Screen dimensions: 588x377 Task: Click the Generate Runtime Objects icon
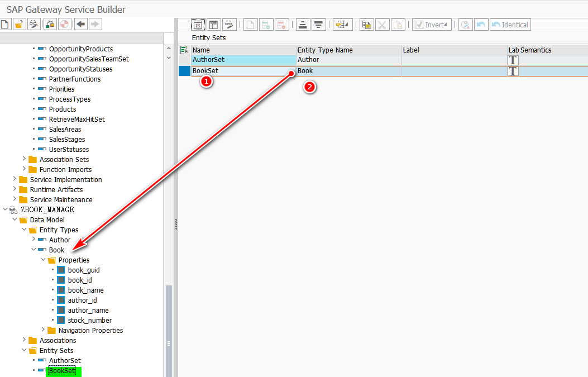pos(50,25)
